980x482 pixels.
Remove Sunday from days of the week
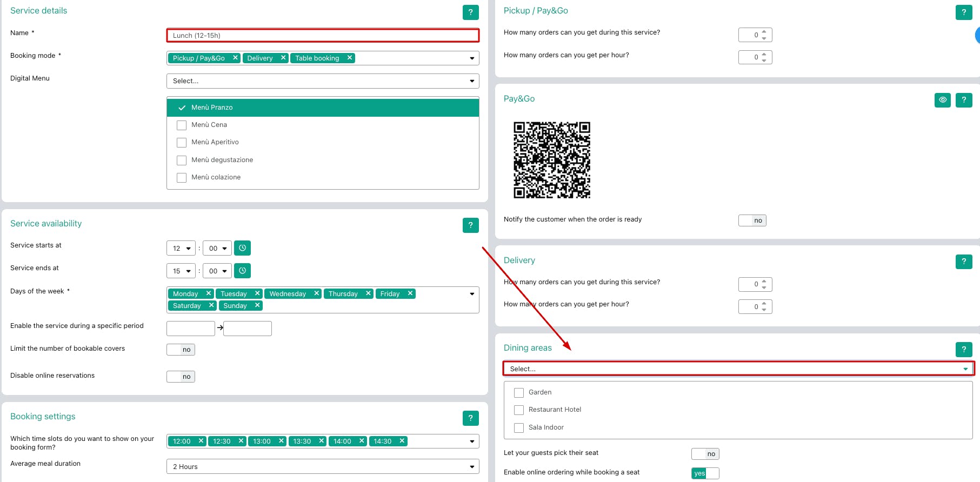pyautogui.click(x=257, y=305)
